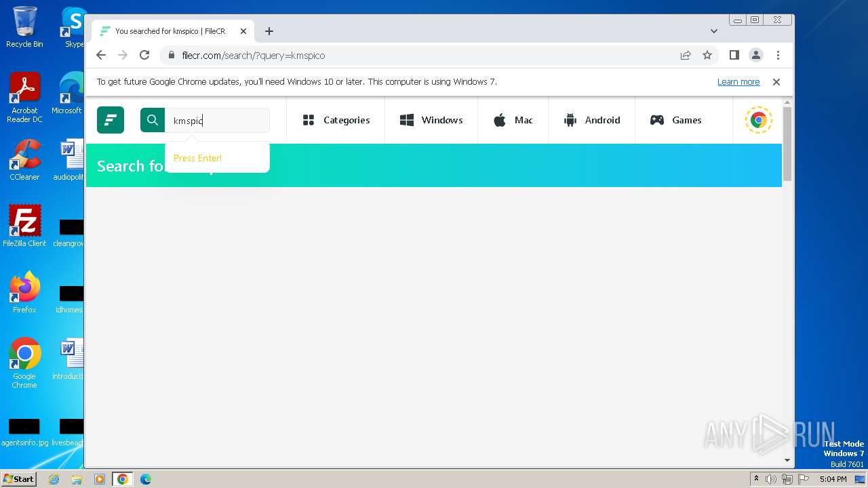Click the scrollbar down arrow
This screenshot has width=868, height=488.
pos(787,460)
